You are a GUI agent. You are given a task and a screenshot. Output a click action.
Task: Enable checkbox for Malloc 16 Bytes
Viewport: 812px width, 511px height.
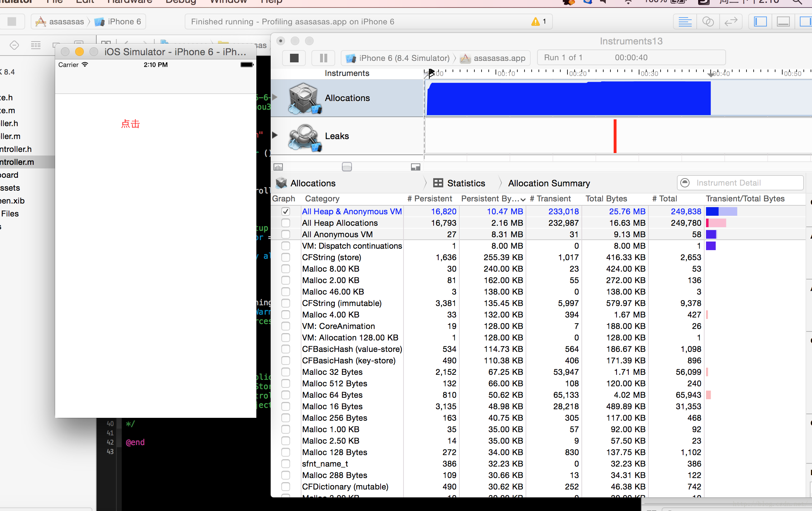pos(285,406)
